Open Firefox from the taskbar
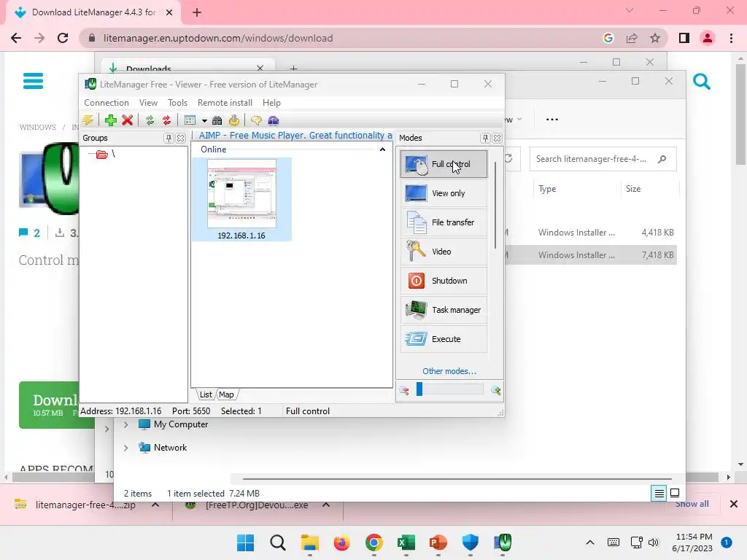The height and width of the screenshot is (560, 747). click(x=341, y=542)
